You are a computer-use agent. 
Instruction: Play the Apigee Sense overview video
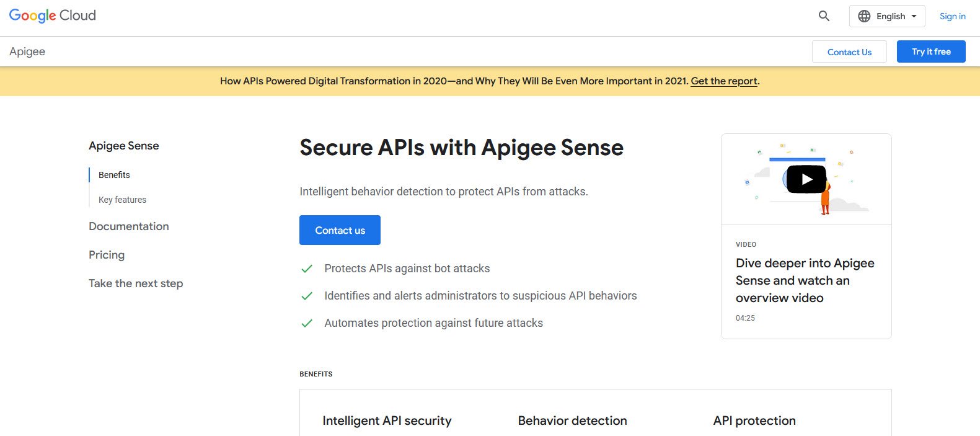tap(806, 179)
